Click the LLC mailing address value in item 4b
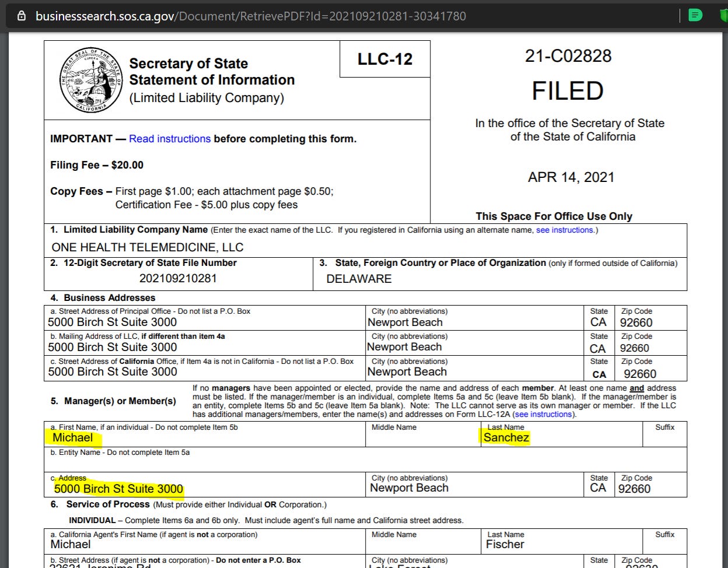This screenshot has height=568, width=728. click(113, 348)
